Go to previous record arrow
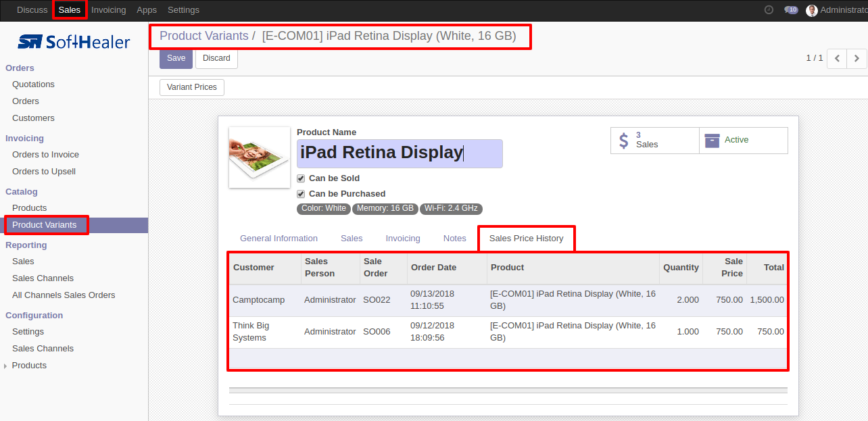The image size is (868, 421). point(837,59)
